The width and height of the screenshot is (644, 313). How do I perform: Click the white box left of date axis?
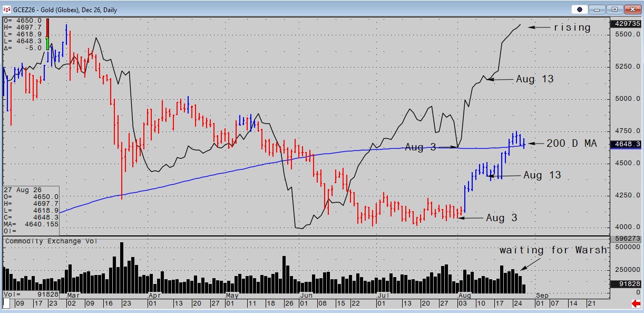[6, 303]
